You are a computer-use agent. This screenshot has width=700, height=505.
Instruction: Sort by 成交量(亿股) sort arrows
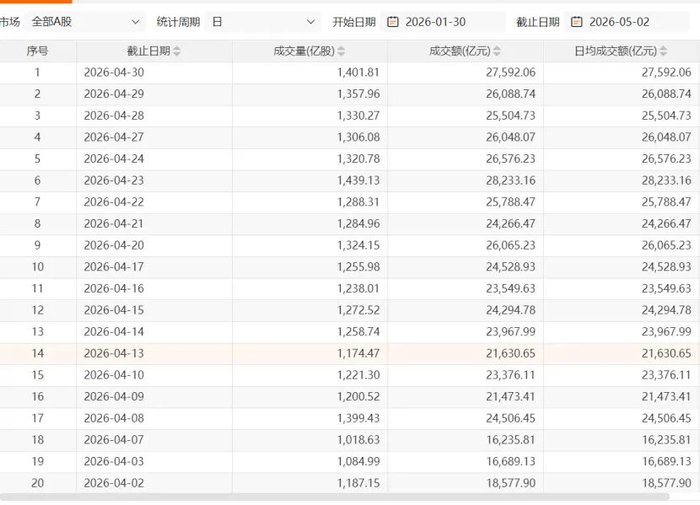pos(341,51)
